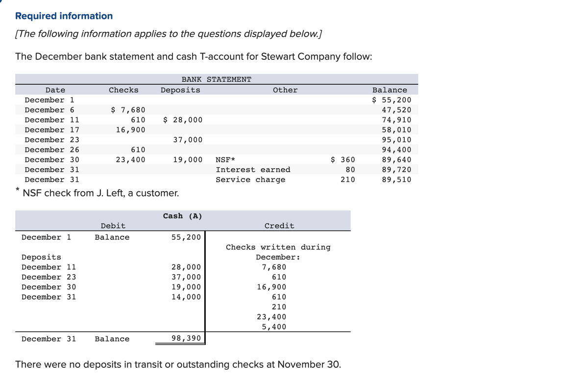
Task: Click the Balance column header
Action: pyautogui.click(x=390, y=90)
